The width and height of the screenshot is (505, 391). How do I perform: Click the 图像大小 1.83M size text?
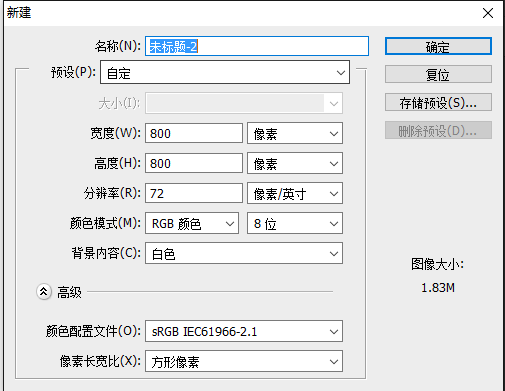tap(438, 287)
